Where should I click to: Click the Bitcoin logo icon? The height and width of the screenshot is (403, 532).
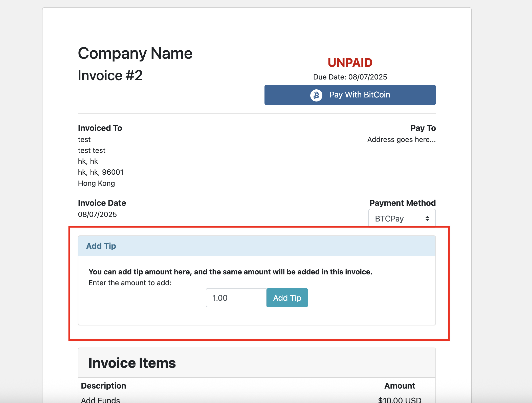tap(316, 95)
